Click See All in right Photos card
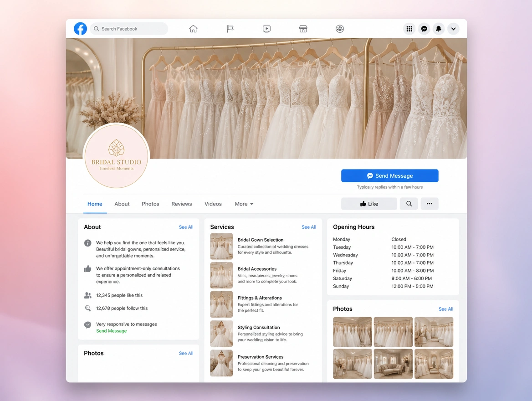Screen dimensions: 532x401 446,309
